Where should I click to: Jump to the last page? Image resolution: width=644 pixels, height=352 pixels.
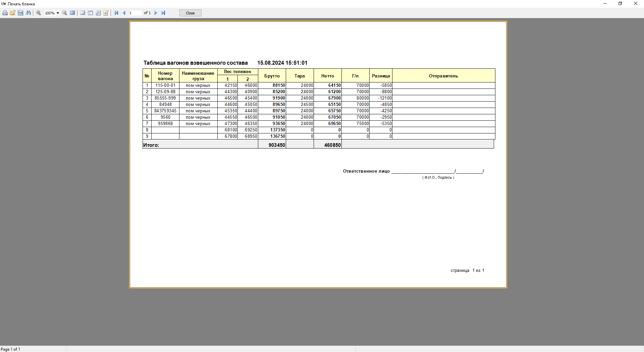click(x=163, y=13)
